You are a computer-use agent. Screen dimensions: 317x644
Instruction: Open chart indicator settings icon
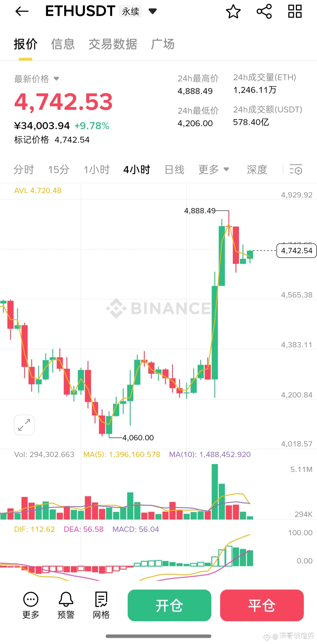click(296, 170)
